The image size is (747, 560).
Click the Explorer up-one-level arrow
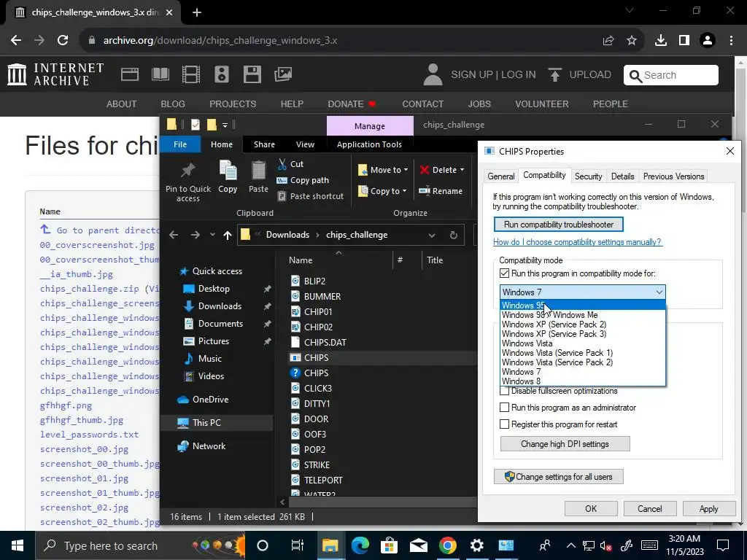228,235
